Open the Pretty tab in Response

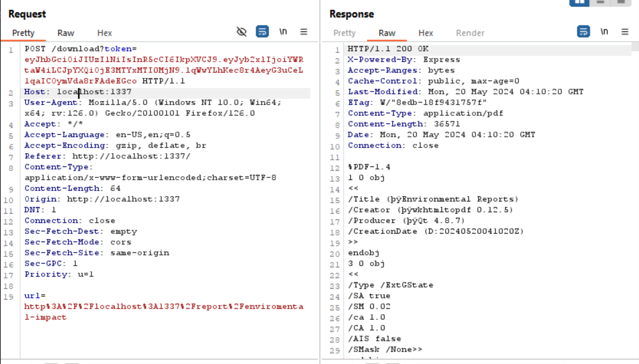pos(344,33)
